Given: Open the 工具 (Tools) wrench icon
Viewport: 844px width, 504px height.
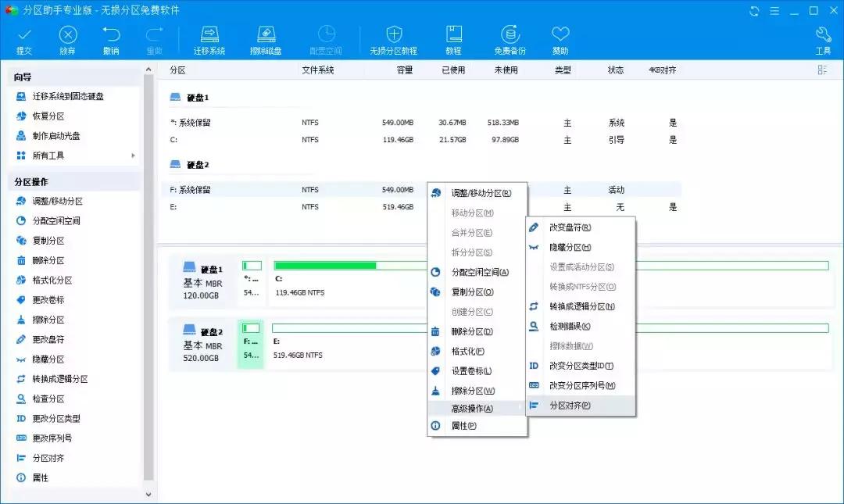Looking at the screenshot, I should (823, 39).
